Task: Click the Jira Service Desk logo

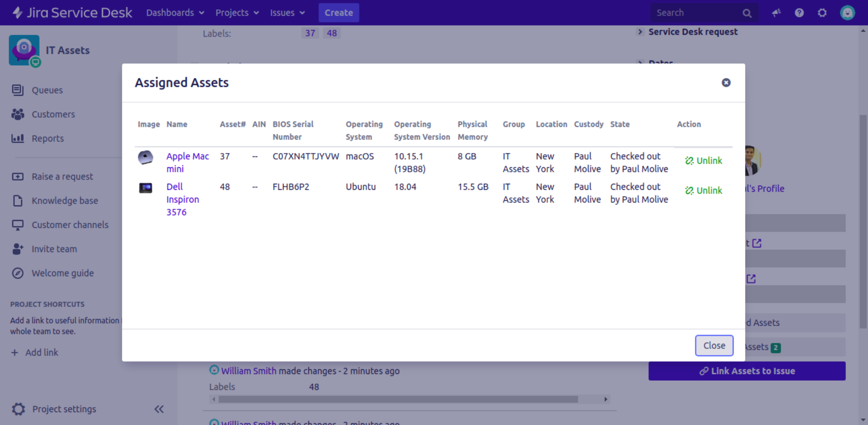Action: (x=73, y=13)
